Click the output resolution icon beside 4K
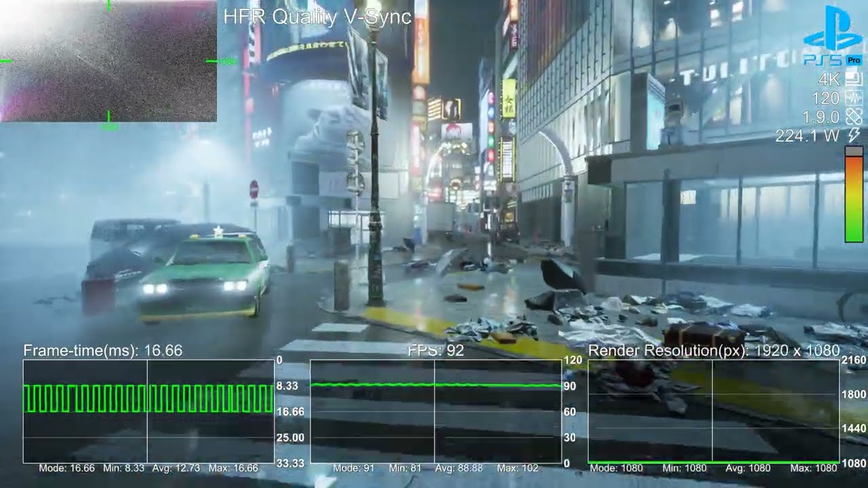Viewport: 868px width, 488px height. 854,80
